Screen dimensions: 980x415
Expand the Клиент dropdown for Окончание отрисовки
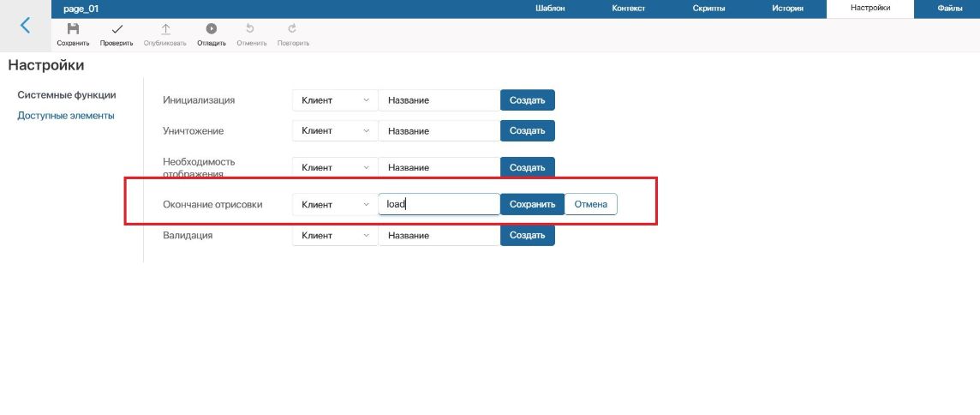tap(335, 205)
